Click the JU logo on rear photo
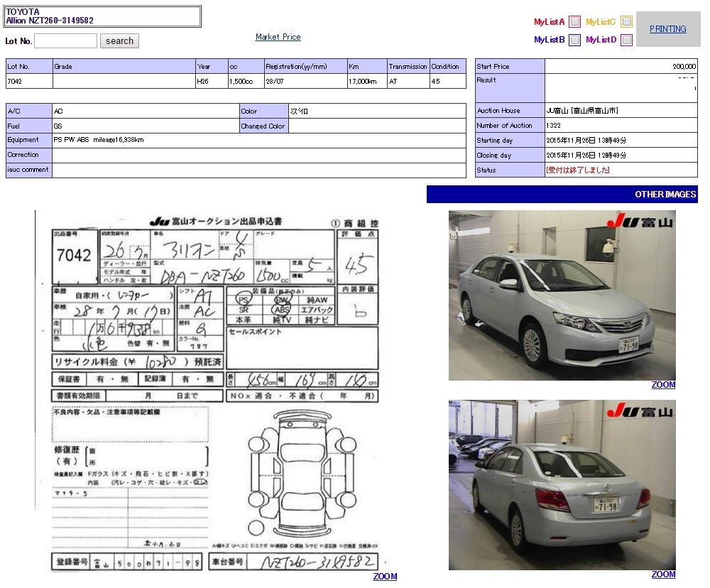 (x=639, y=410)
